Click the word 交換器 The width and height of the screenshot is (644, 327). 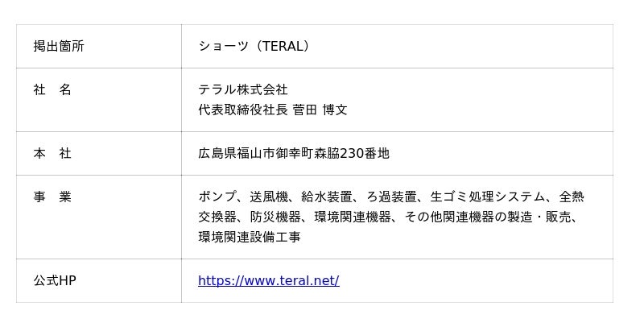pyautogui.click(x=217, y=217)
